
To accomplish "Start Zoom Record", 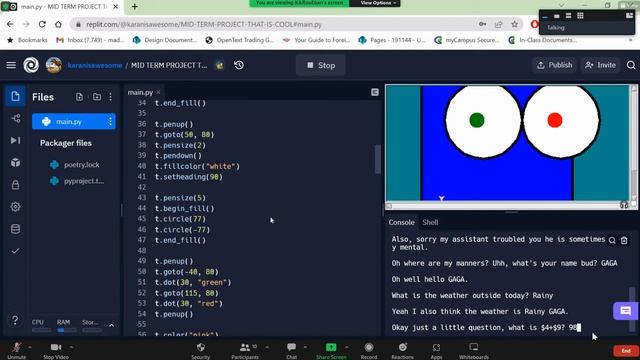I will [369, 350].
